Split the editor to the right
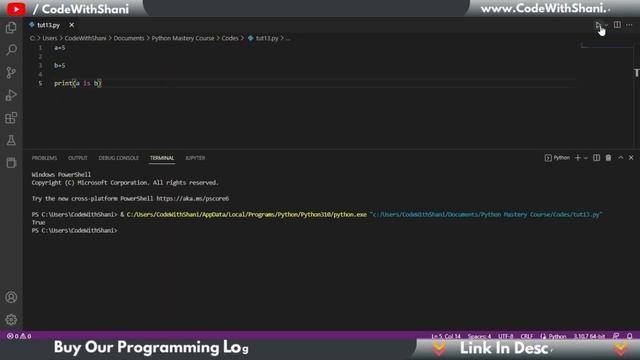The image size is (640, 360). click(x=617, y=25)
